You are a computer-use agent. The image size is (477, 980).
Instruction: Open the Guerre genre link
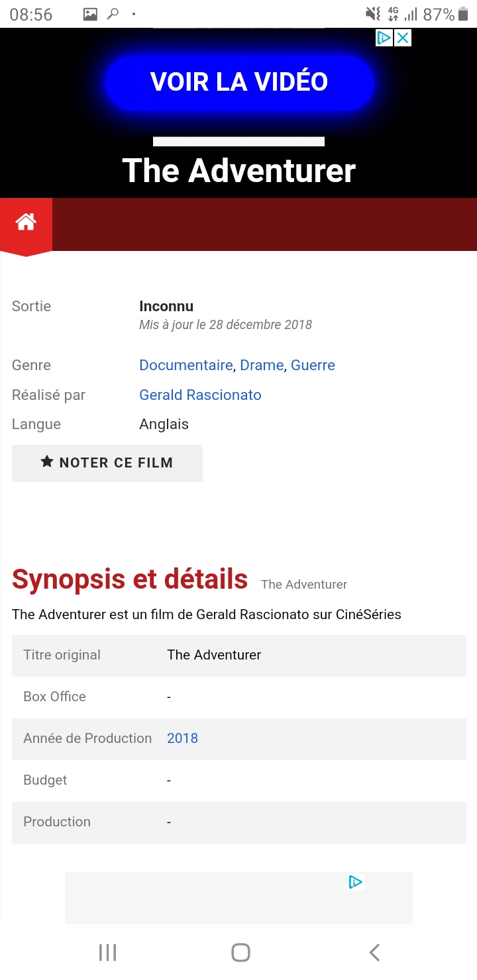(x=313, y=365)
